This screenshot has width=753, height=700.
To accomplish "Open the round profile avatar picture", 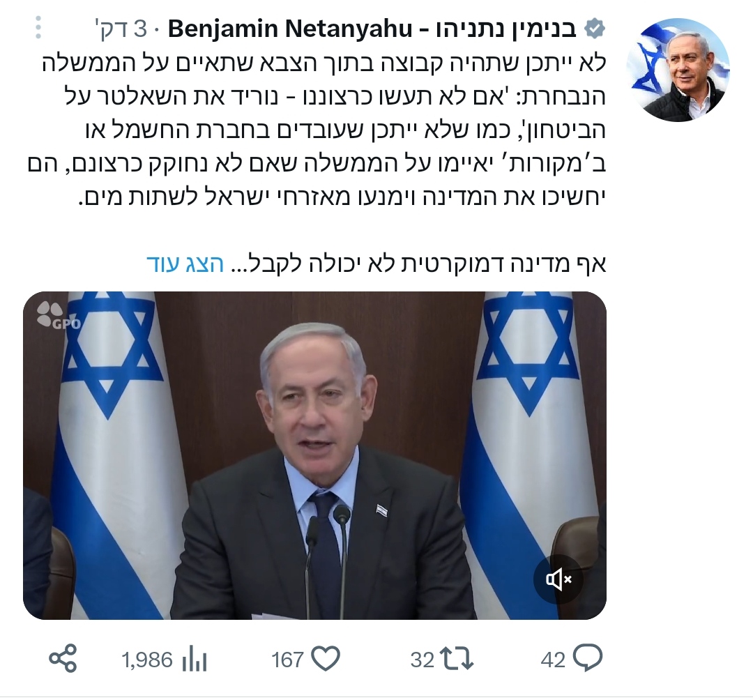I will tap(678, 70).
